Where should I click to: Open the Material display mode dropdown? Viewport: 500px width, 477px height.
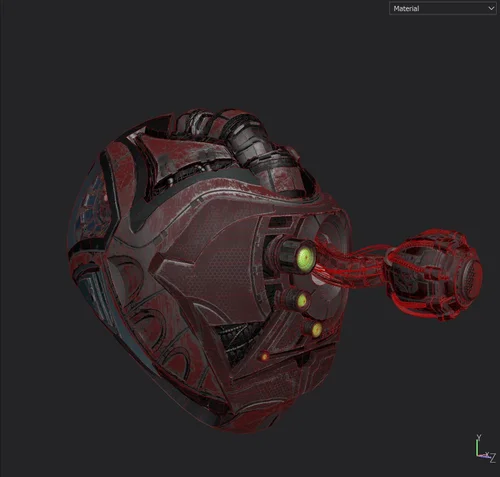[x=443, y=8]
